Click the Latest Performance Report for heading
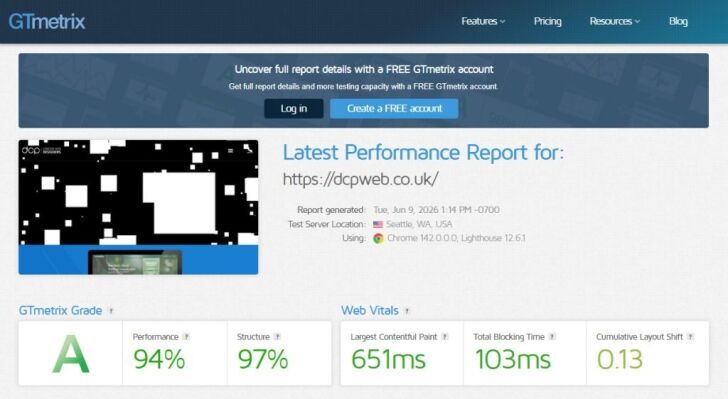 (423, 152)
